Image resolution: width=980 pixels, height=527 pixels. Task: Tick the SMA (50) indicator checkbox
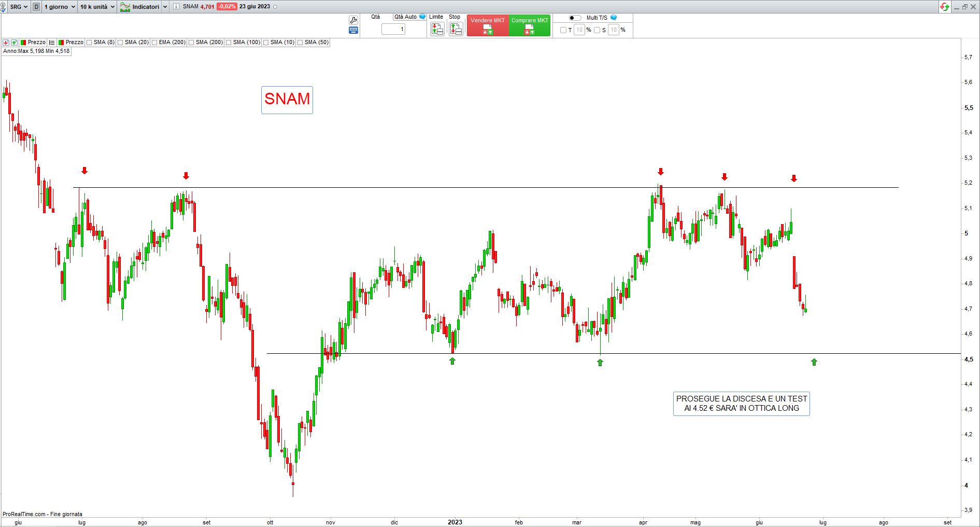[x=300, y=43]
